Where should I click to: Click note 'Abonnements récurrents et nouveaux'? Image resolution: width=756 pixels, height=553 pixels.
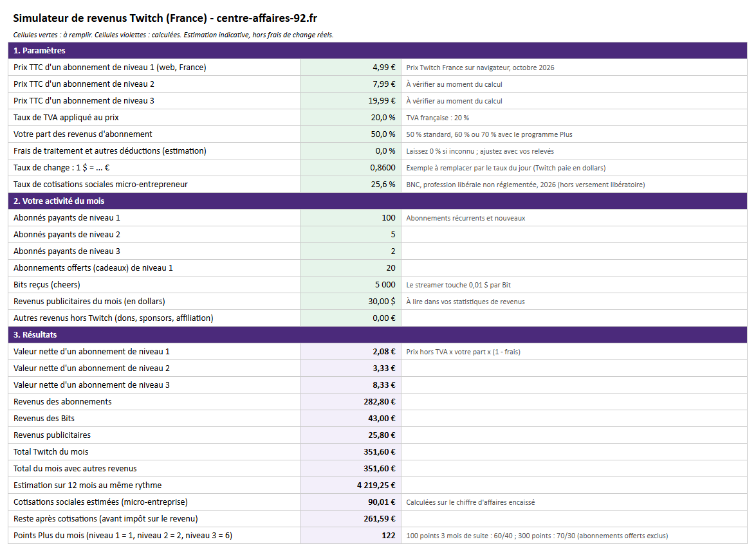point(466,218)
